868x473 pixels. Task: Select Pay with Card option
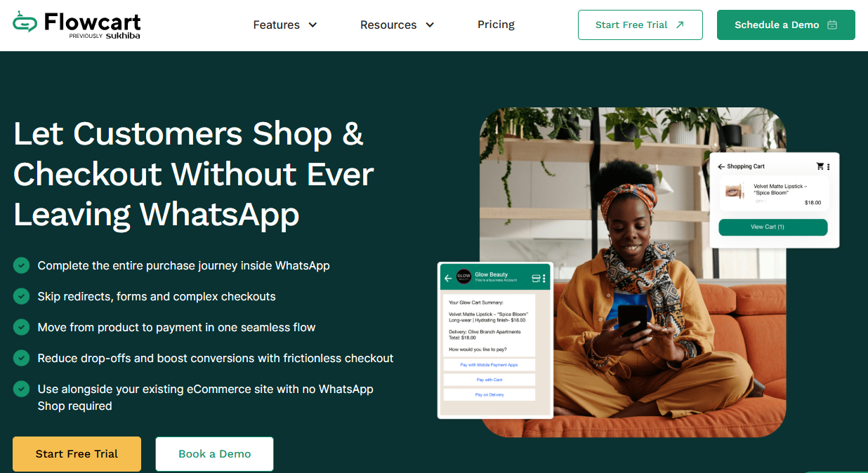coord(489,380)
